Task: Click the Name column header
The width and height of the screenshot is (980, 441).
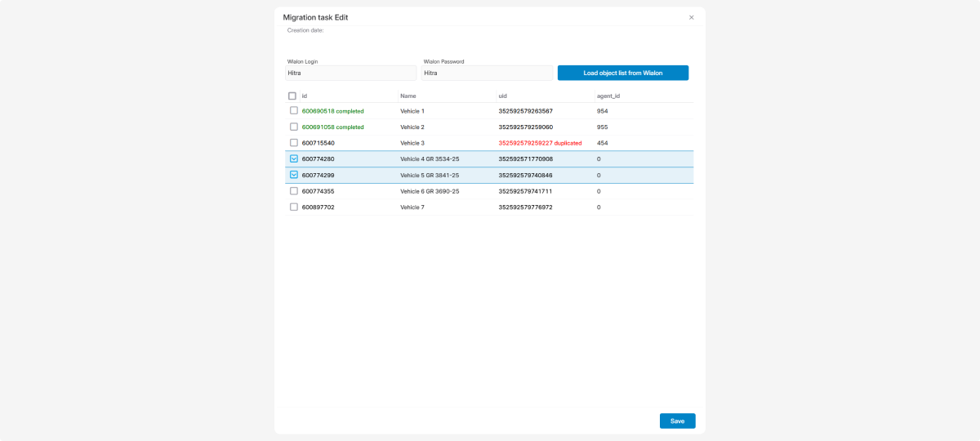Action: coord(408,96)
